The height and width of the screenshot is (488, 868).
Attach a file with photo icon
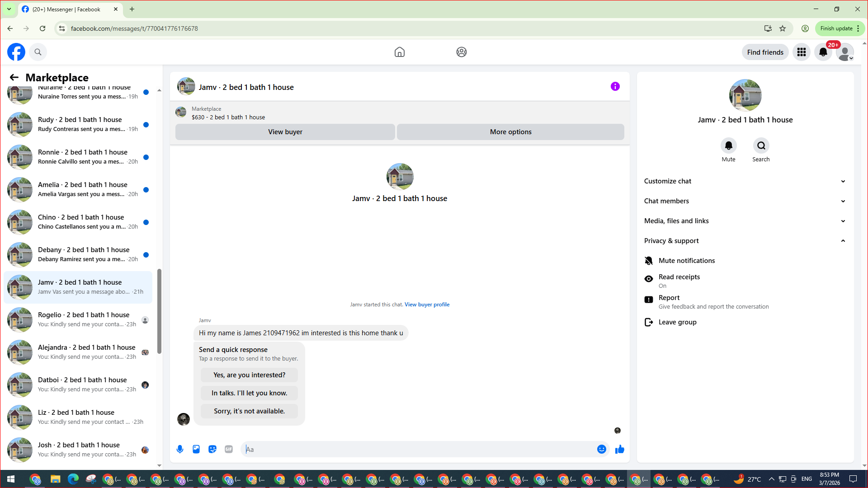click(x=196, y=449)
